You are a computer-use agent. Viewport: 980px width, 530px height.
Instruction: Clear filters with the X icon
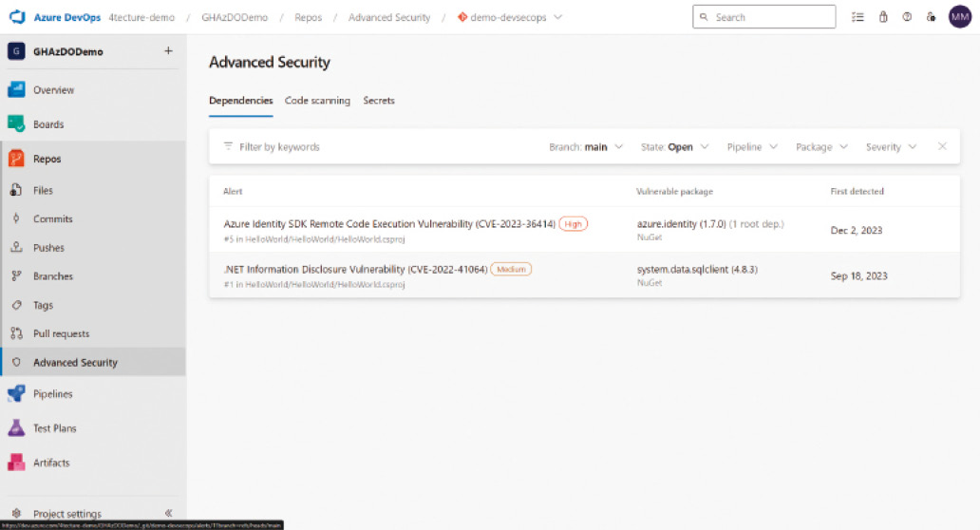(x=943, y=146)
